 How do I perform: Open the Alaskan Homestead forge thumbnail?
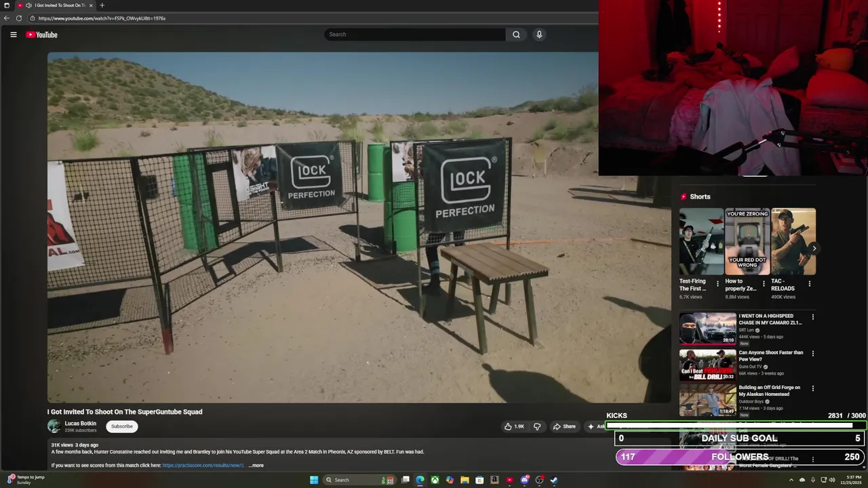pyautogui.click(x=708, y=401)
